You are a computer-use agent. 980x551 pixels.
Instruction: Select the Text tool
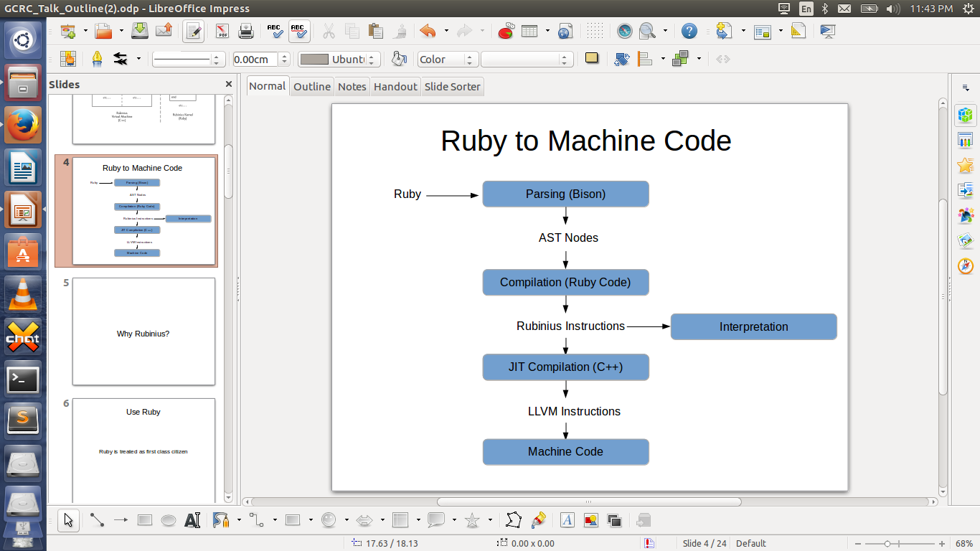tap(192, 520)
